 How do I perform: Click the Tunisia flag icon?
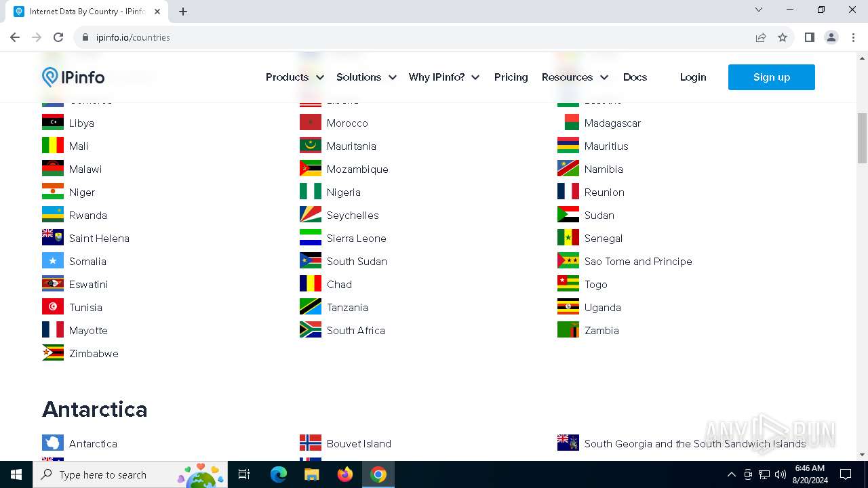tap(53, 307)
